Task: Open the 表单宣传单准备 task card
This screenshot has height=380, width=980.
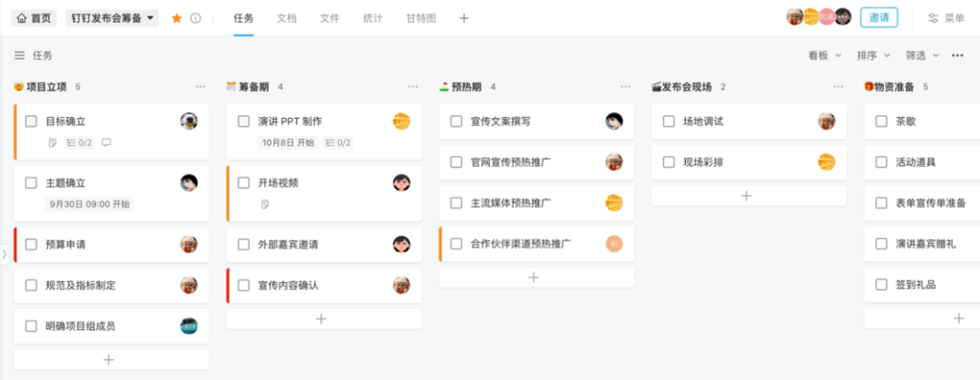Action: [x=922, y=203]
